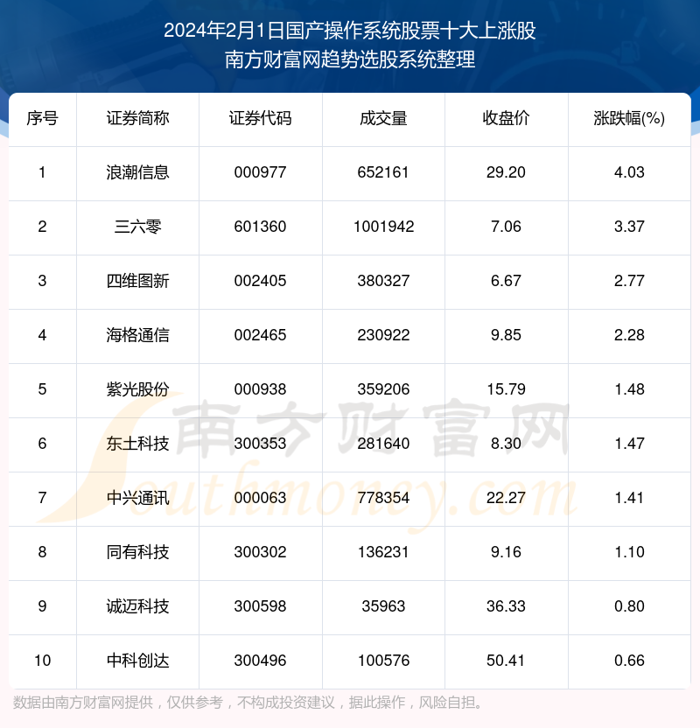Click change percentage 1.41
The width and height of the screenshot is (700, 728).
629,498
